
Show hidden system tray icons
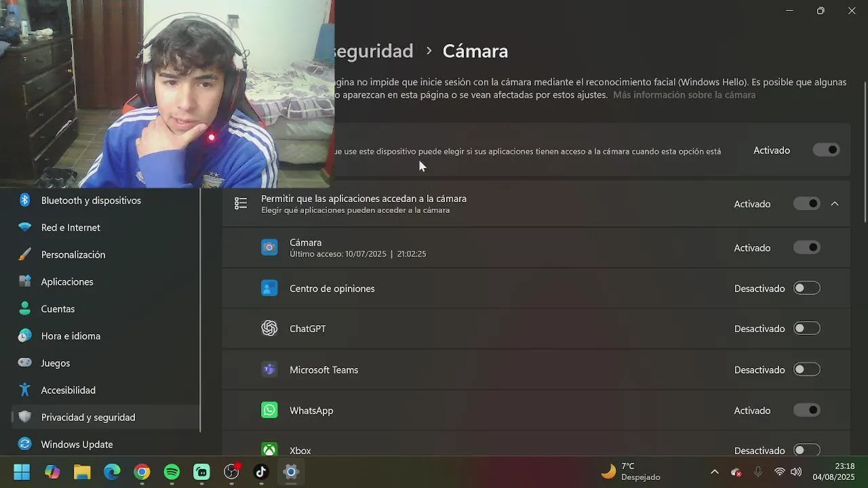[x=714, y=472]
